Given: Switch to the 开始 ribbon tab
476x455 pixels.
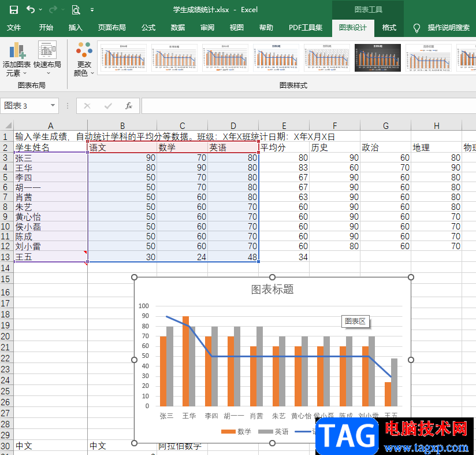Looking at the screenshot, I should 46,28.
